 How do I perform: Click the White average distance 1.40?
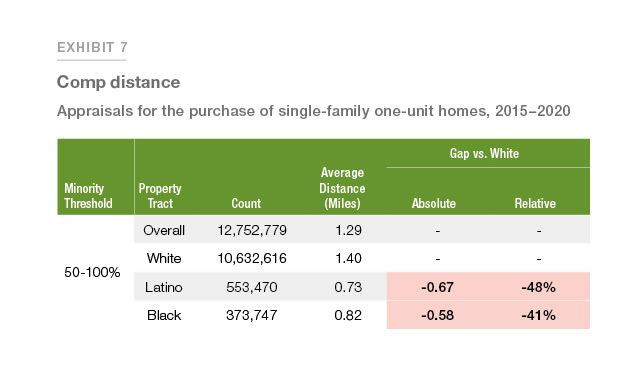(348, 258)
